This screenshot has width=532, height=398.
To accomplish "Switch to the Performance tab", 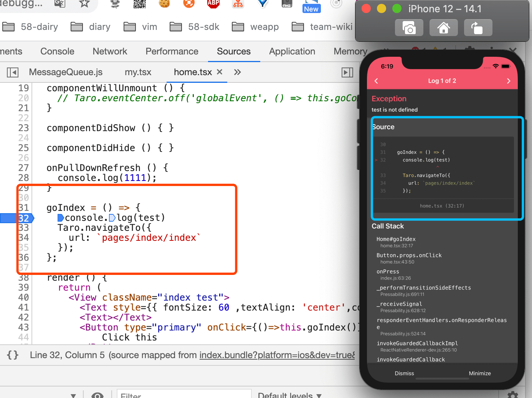I will tap(172, 51).
